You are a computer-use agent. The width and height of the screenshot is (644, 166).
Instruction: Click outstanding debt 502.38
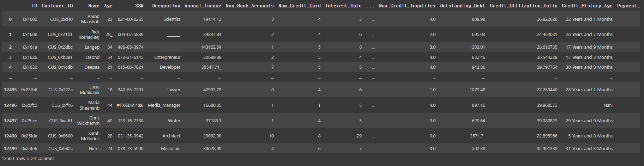(x=479, y=149)
